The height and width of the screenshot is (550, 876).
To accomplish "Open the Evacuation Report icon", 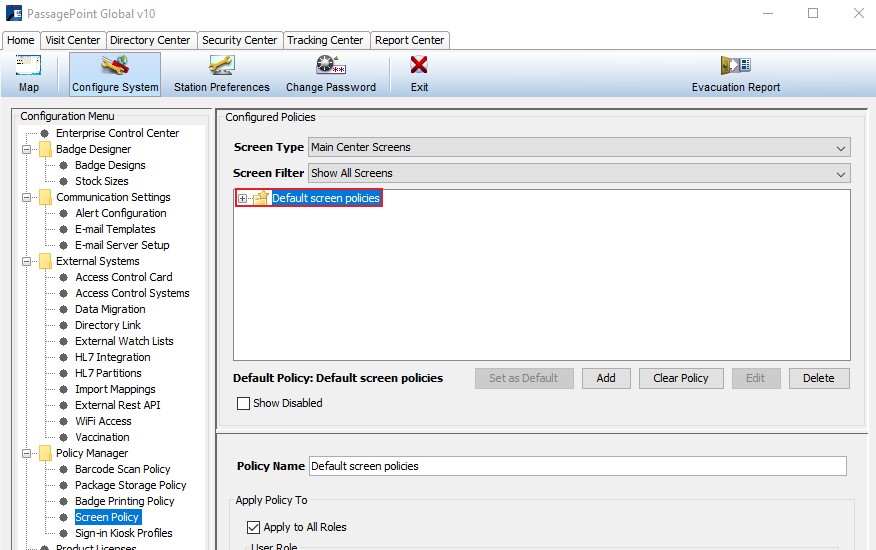I will [736, 65].
